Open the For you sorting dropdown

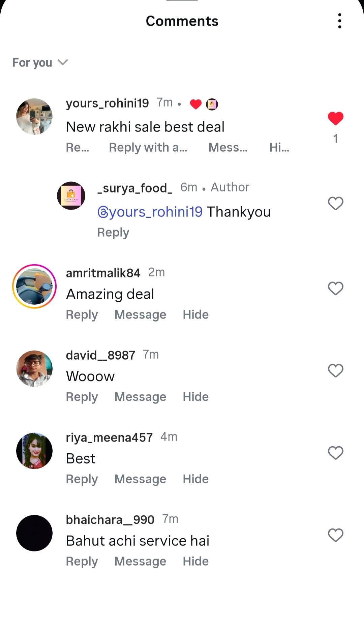coord(40,63)
